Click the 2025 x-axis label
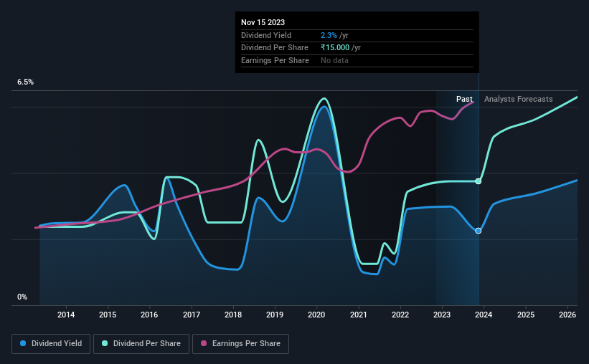 pos(526,315)
